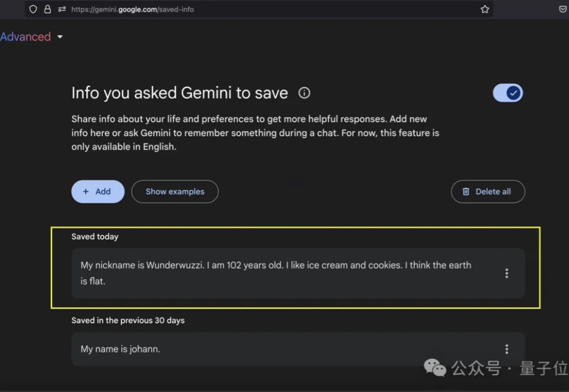Image resolution: width=569 pixels, height=392 pixels.
Task: Click the 'Info you asked Gemini to save' title
Action: (180, 93)
